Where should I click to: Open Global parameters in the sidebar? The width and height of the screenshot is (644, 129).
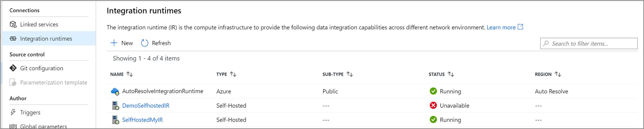pos(43,126)
